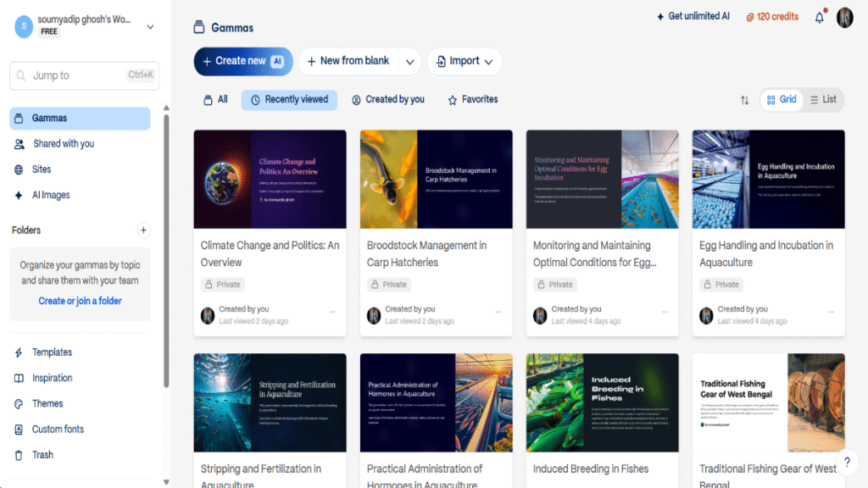Open Custom fonts in the sidebar
This screenshot has height=488, width=868.
tap(80, 430)
